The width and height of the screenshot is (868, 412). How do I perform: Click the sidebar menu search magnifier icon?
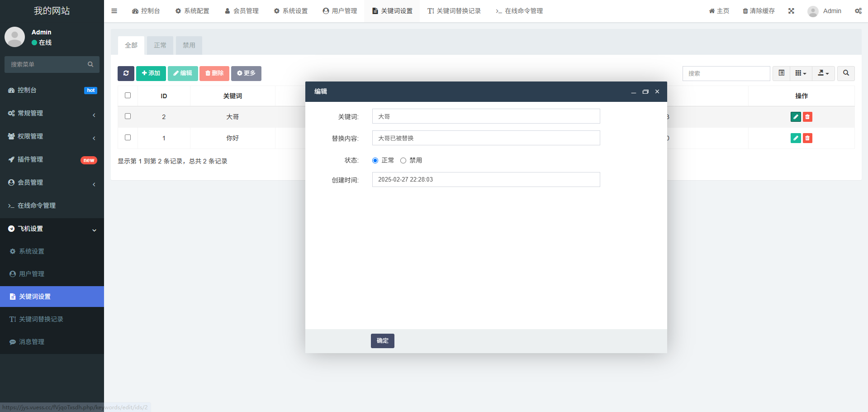90,64
